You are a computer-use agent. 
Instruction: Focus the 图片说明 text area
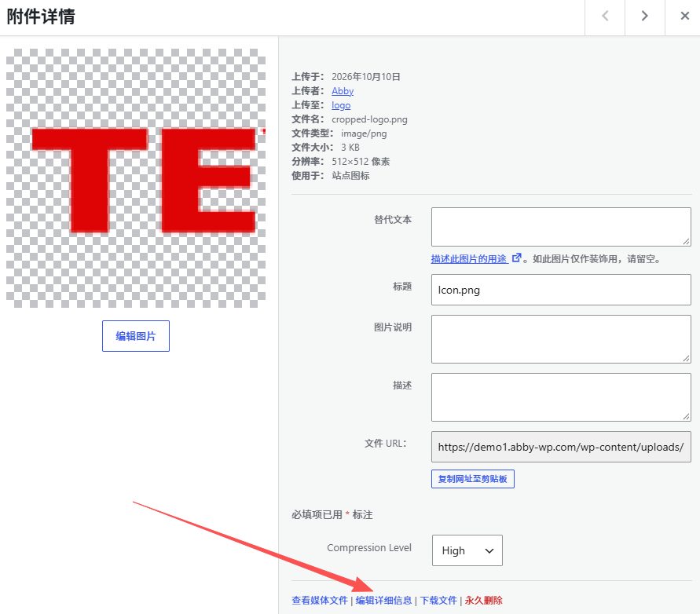pyautogui.click(x=561, y=339)
